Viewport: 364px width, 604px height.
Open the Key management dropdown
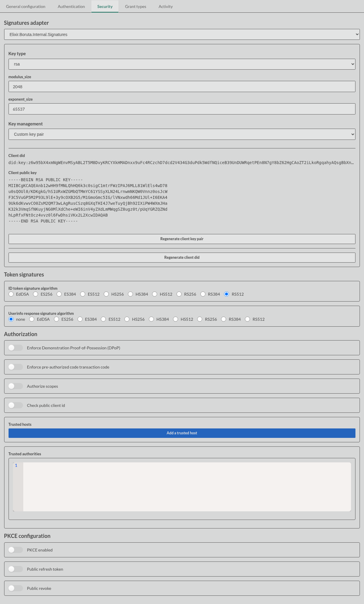coord(182,134)
